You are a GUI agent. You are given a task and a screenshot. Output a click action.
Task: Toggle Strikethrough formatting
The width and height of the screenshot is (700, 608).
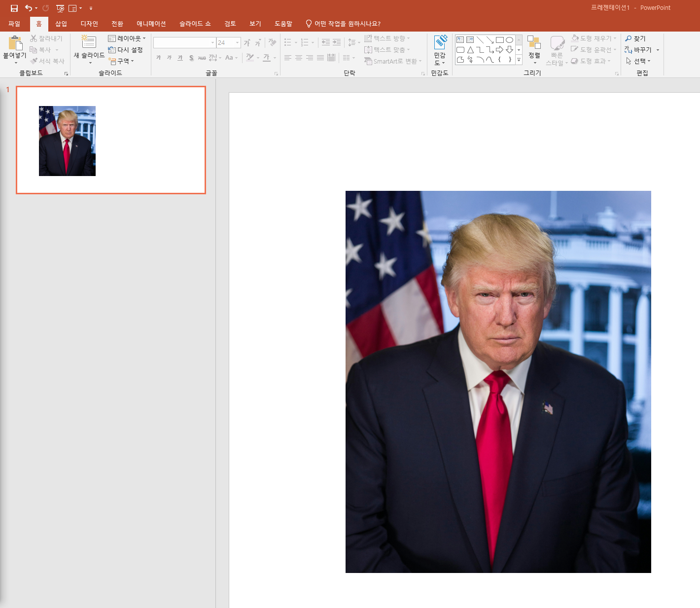coord(202,58)
